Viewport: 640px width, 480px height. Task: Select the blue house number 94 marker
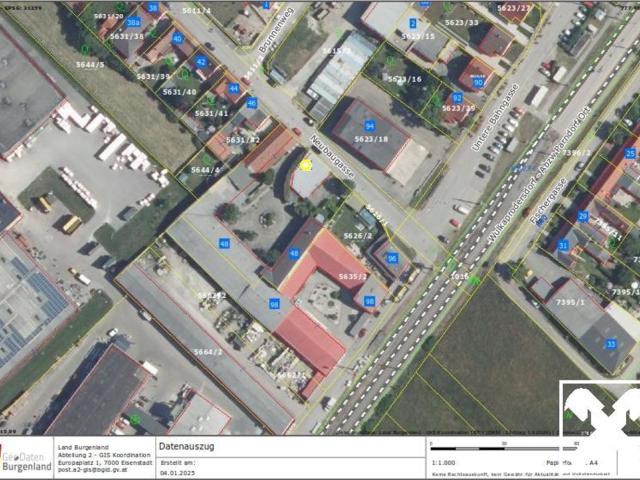[370, 126]
